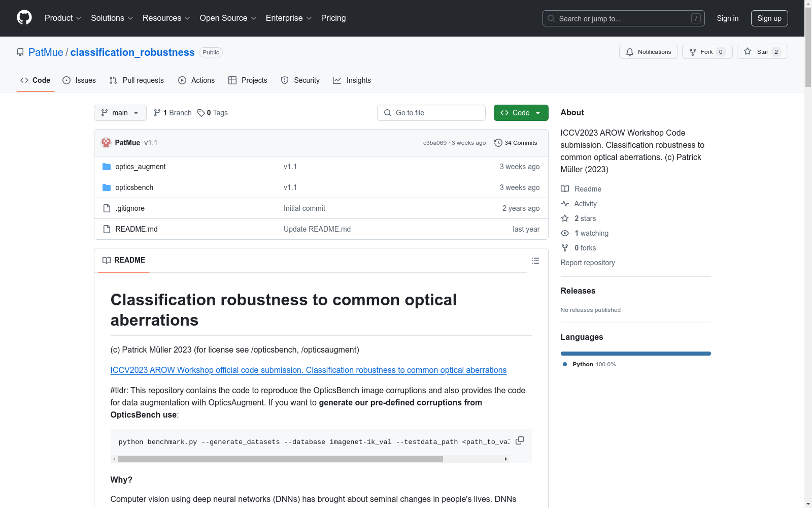The image size is (812, 508).
Task: Click the magnifier icon in search box
Action: click(x=551, y=18)
